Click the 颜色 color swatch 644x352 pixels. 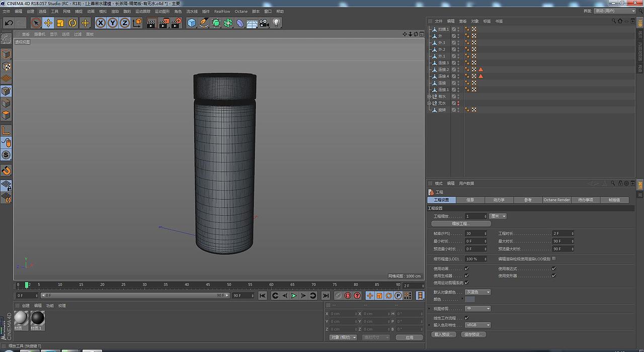pyautogui.click(x=470, y=299)
